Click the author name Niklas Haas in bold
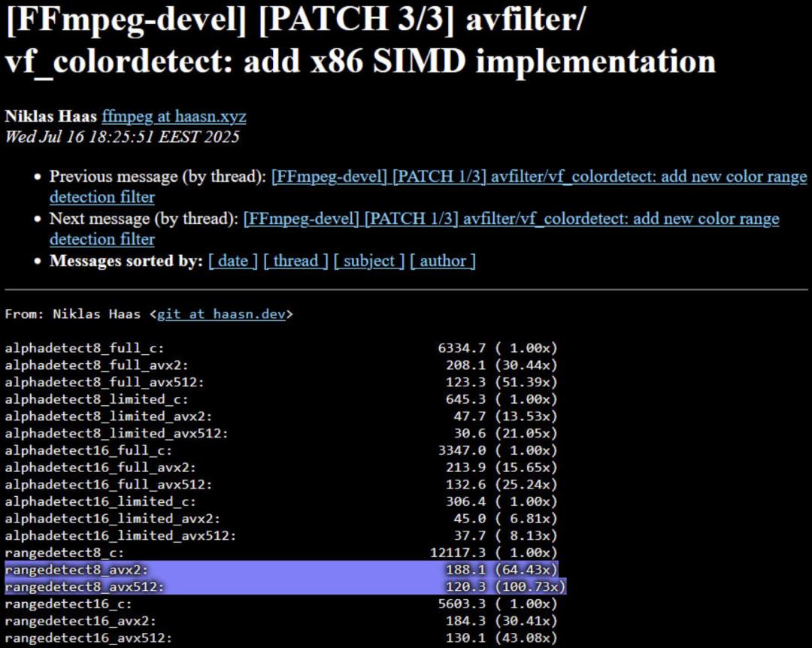The height and width of the screenshot is (648, 812). click(x=50, y=117)
